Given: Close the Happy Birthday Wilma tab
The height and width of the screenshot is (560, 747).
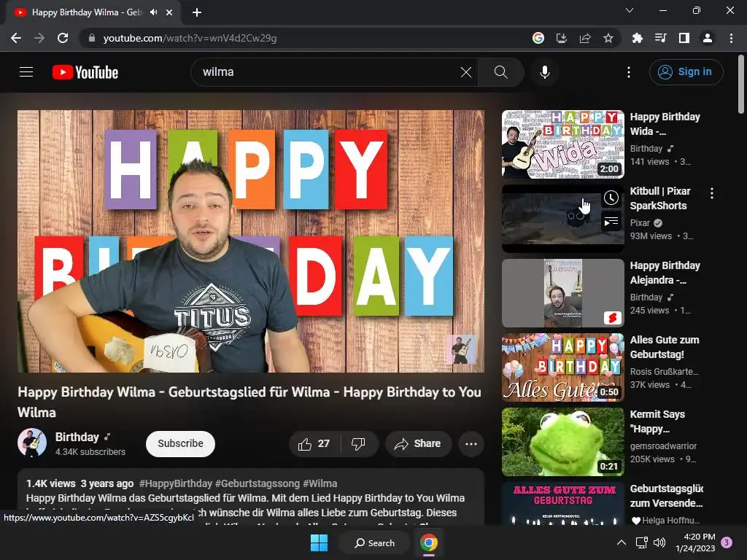Looking at the screenshot, I should [x=169, y=12].
